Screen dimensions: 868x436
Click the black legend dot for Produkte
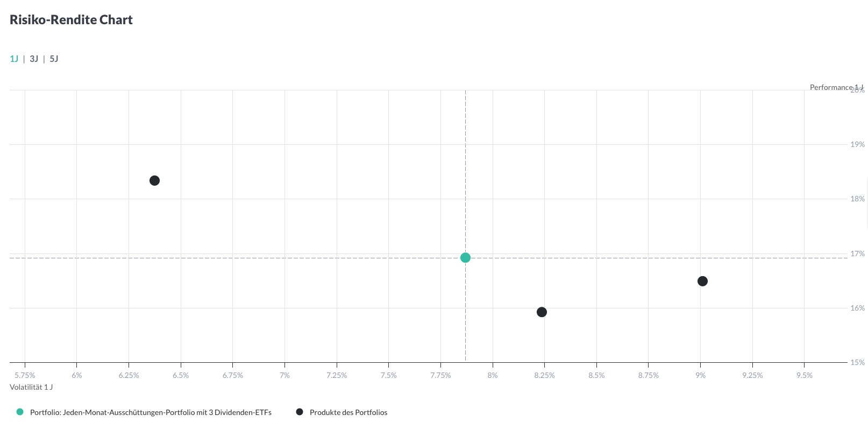click(x=300, y=412)
